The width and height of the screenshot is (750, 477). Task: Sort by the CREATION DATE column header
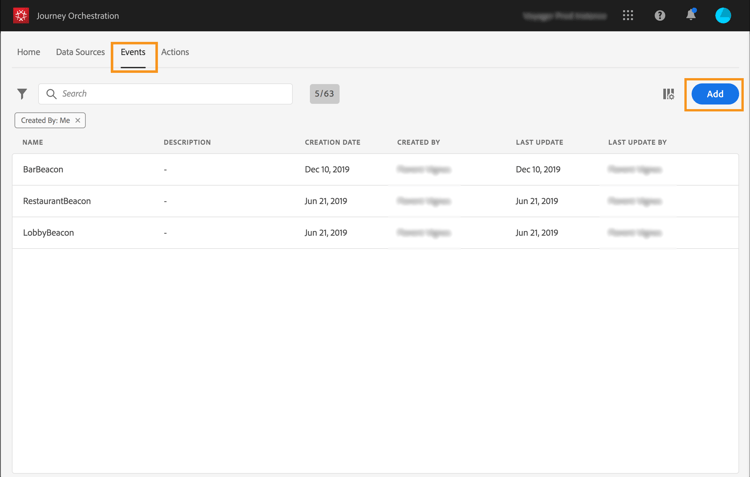click(x=332, y=142)
